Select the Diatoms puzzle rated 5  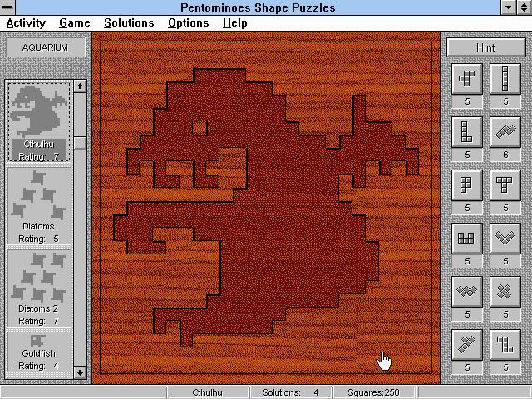(39, 205)
